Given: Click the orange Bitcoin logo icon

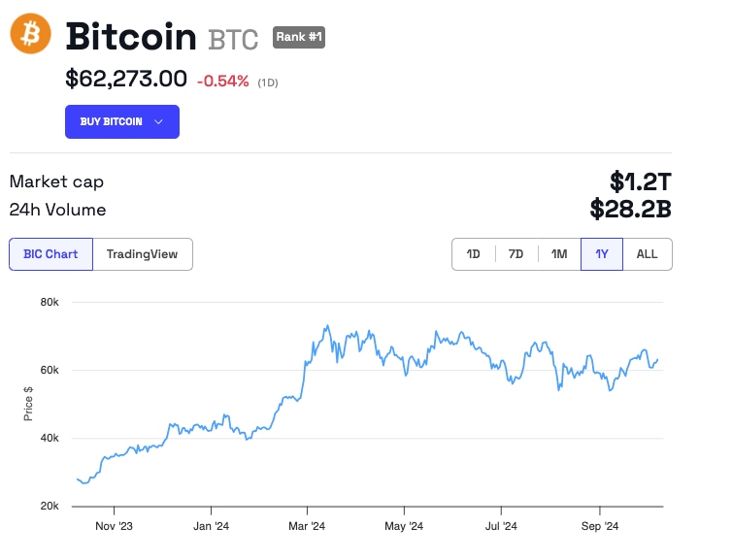Looking at the screenshot, I should [x=29, y=34].
